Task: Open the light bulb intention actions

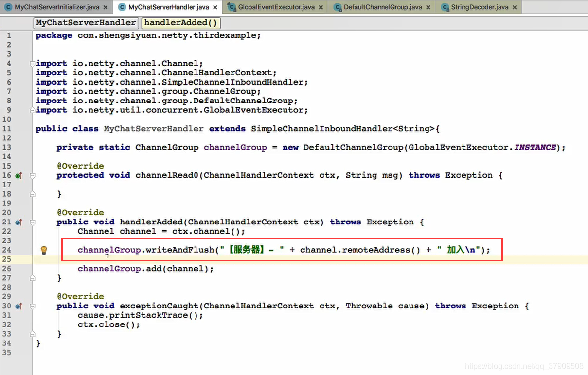Action: pos(44,250)
